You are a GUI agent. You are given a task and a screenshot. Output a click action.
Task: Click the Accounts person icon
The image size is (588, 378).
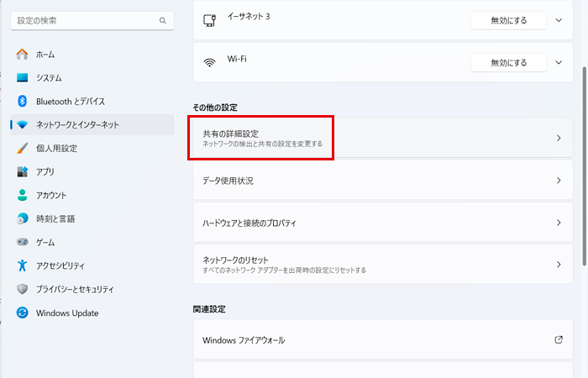22,195
